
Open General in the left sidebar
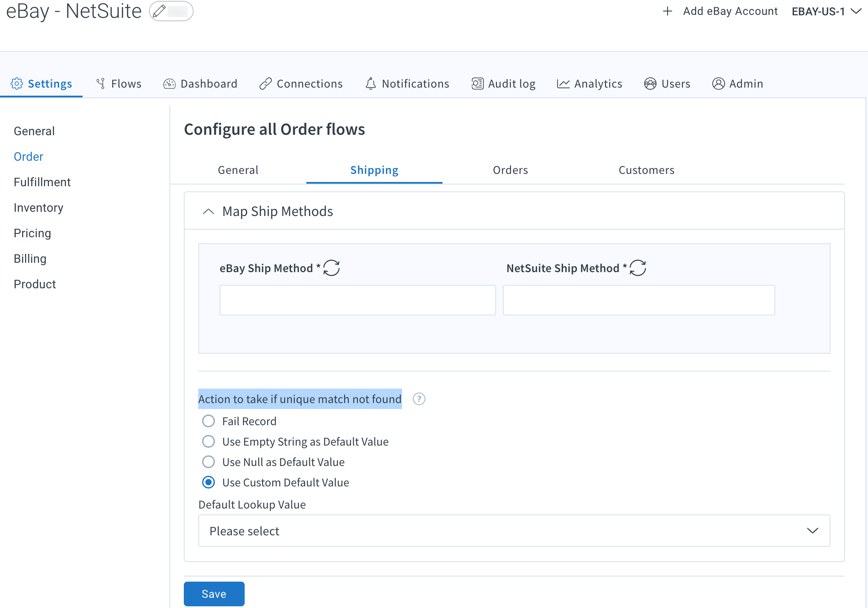coord(34,131)
